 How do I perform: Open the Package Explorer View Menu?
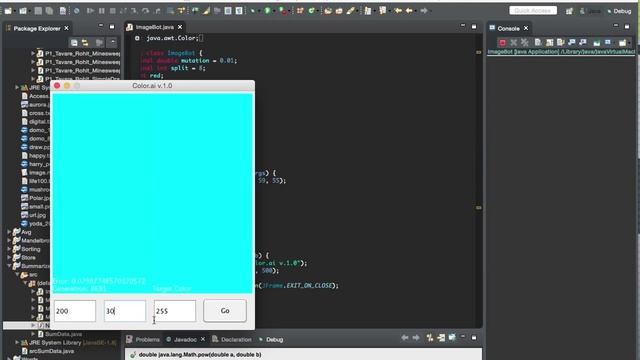click(x=112, y=42)
